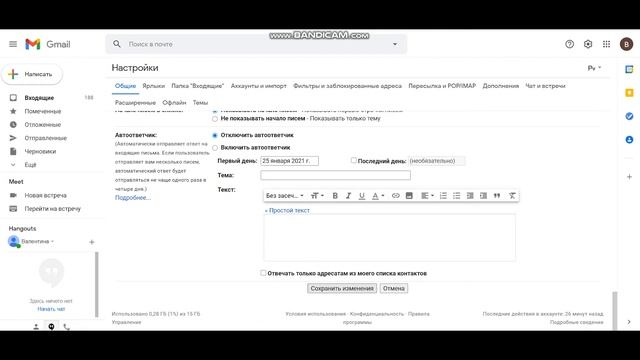
Task: Open the Settings gear icon
Action: coord(588,44)
